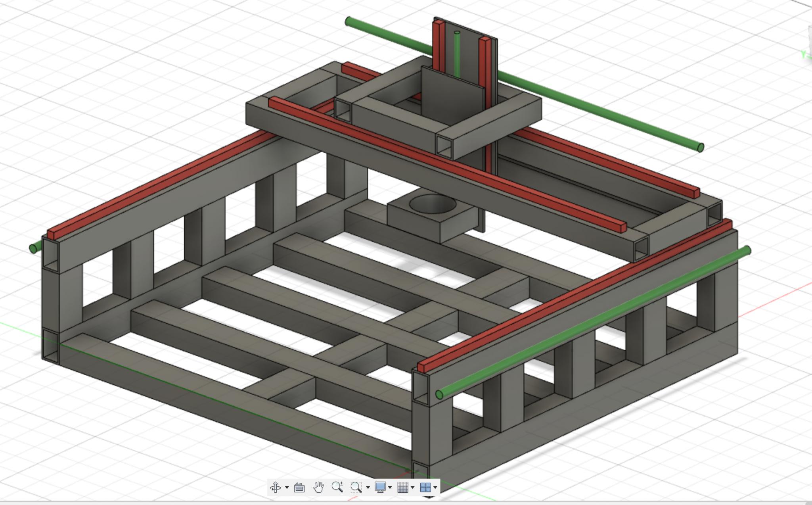Viewport: 812px width, 505px height.
Task: Activate the Pan hand tool
Action: (x=318, y=487)
